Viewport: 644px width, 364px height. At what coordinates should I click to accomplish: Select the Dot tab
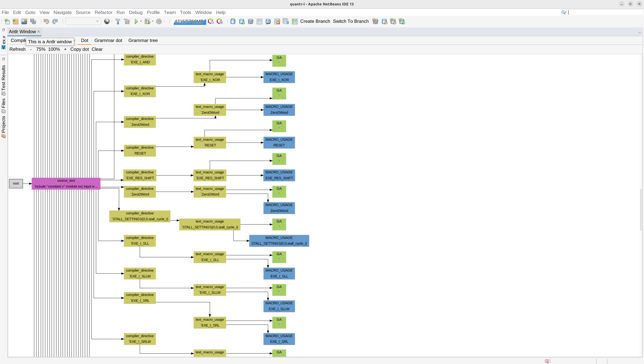click(x=85, y=41)
